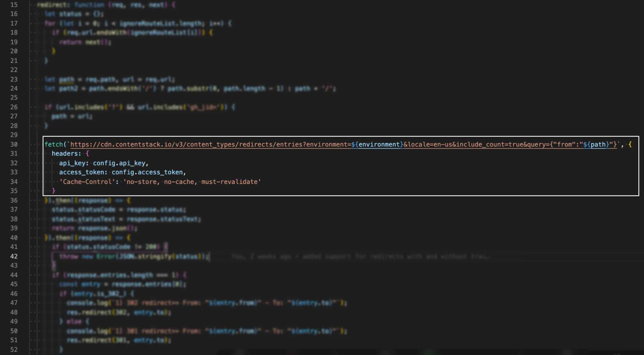Click line number 32 in the gutter
644x355 pixels.
14,163
